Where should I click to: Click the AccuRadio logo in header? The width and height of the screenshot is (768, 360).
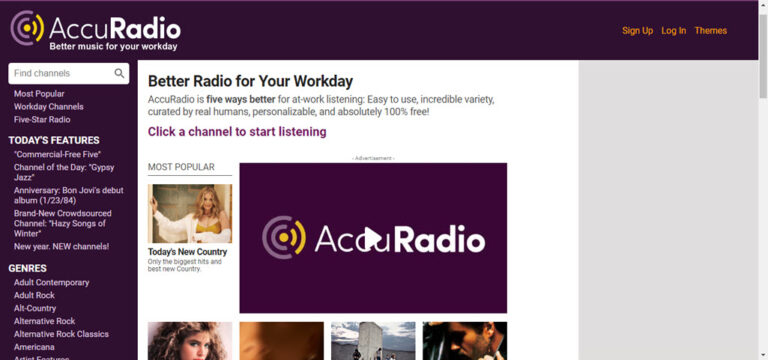click(x=96, y=30)
